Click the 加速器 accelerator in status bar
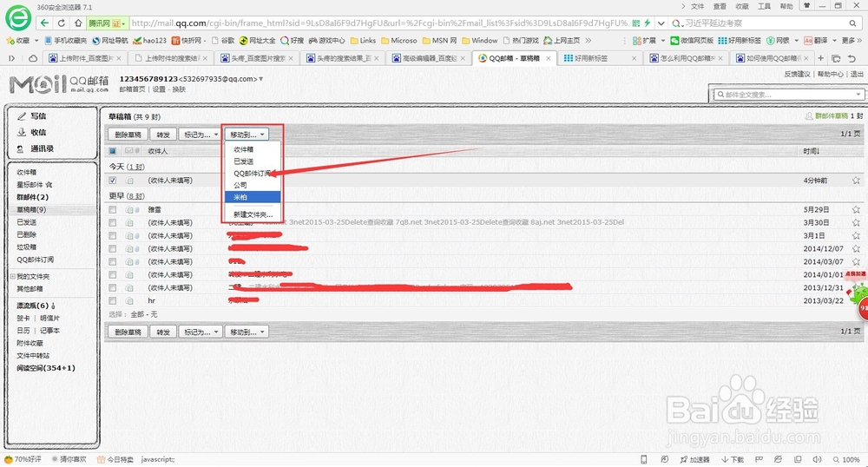868x467 pixels. (694, 459)
